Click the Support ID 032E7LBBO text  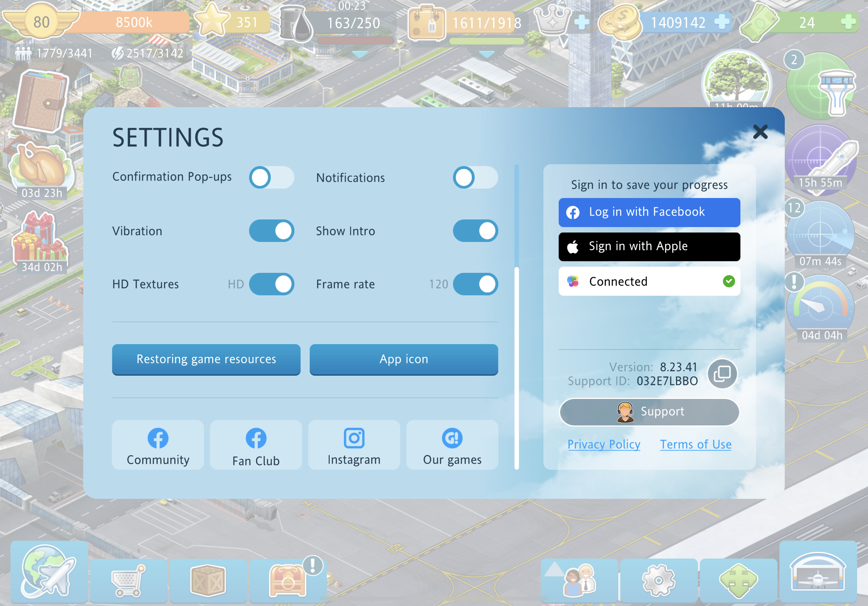coord(667,381)
